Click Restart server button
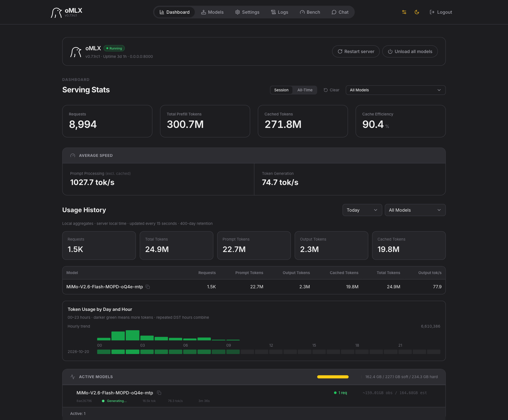Image resolution: width=508 pixels, height=420 pixels. tap(356, 52)
